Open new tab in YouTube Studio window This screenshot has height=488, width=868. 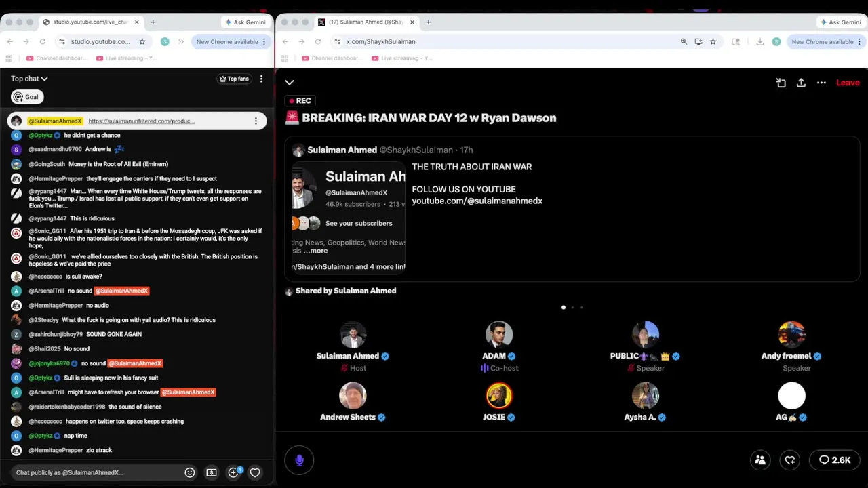153,22
